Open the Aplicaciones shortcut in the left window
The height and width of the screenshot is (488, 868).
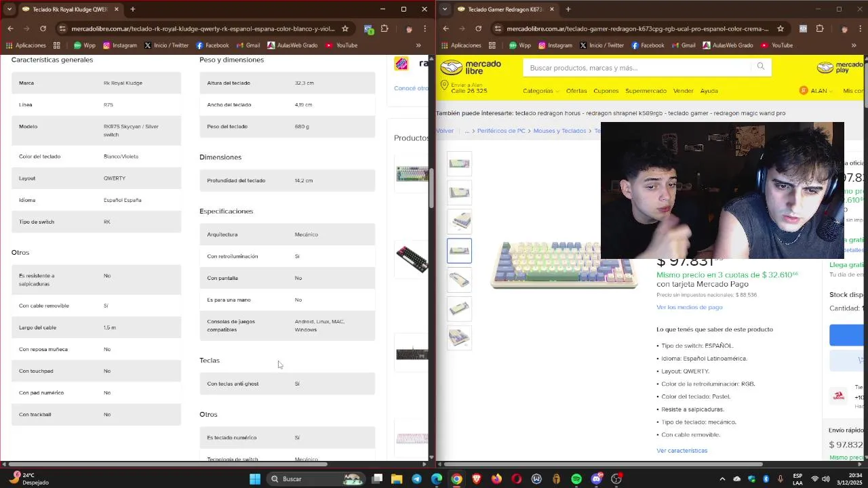[26, 45]
